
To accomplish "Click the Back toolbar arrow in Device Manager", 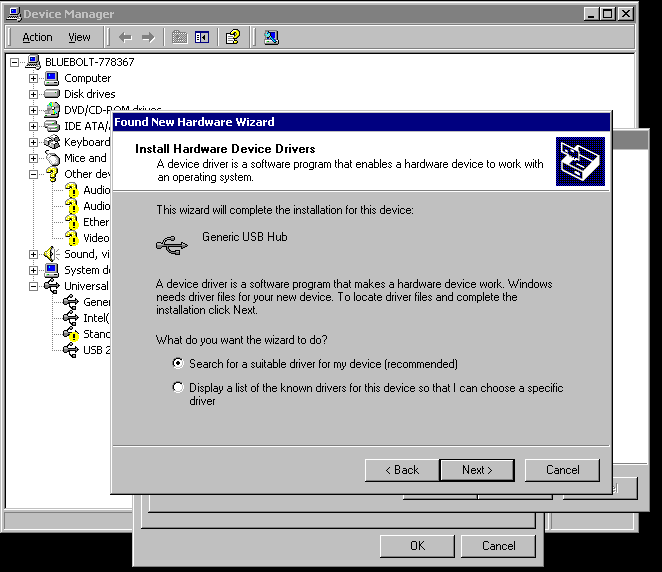I will click(125, 38).
